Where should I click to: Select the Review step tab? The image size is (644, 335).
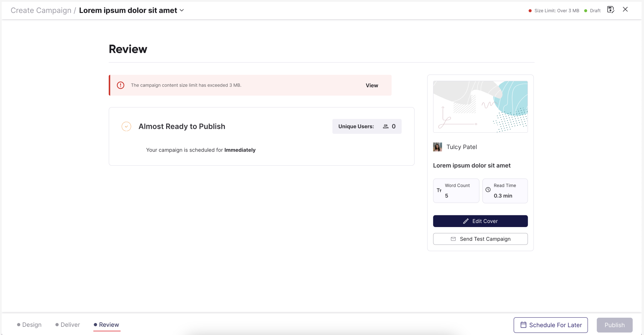(107, 324)
